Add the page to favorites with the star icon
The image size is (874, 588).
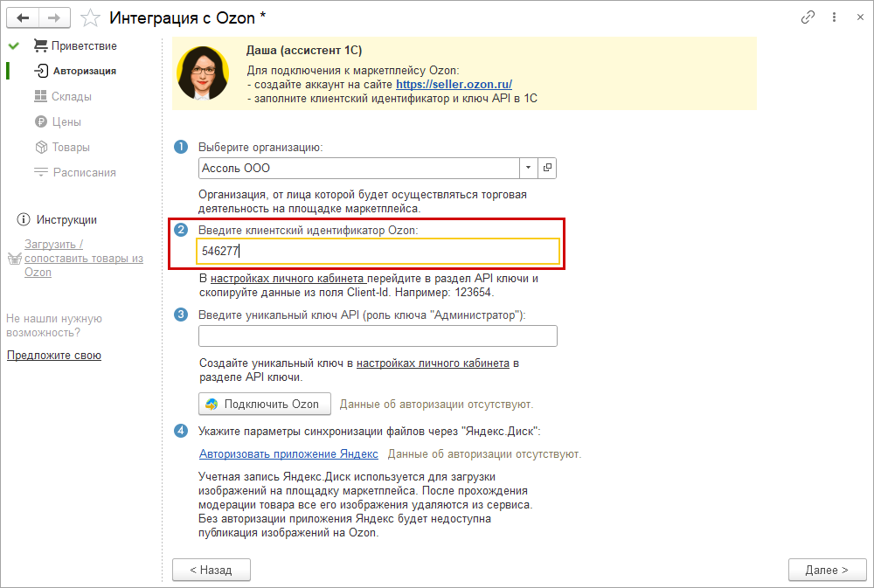90,17
